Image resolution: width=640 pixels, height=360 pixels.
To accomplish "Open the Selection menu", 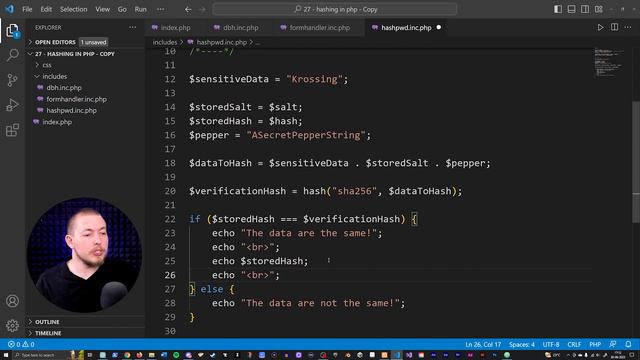I will [73, 9].
